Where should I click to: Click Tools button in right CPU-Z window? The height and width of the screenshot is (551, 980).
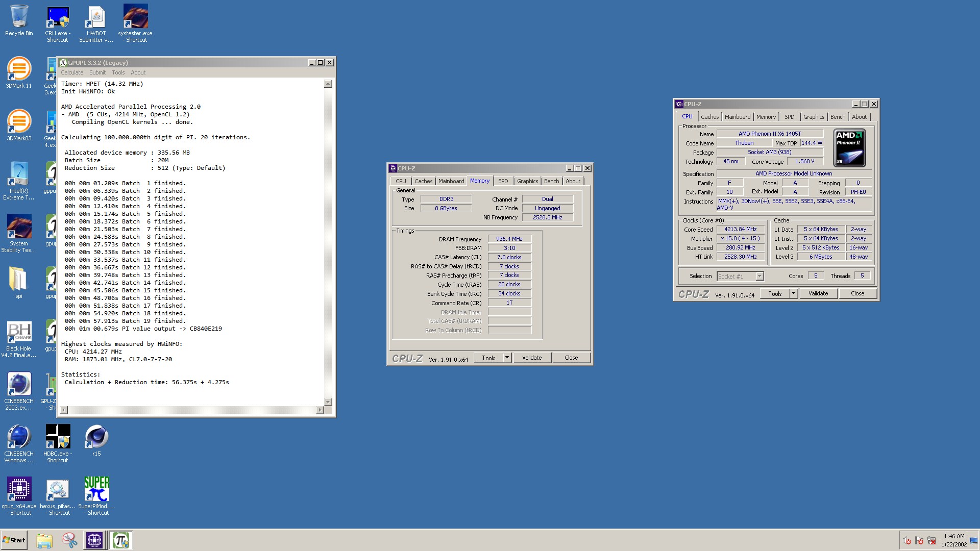(x=775, y=293)
